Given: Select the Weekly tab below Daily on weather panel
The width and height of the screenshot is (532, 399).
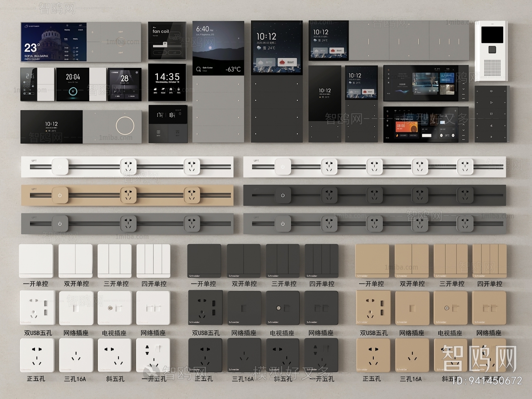Looking at the screenshot, I should 75,39.
